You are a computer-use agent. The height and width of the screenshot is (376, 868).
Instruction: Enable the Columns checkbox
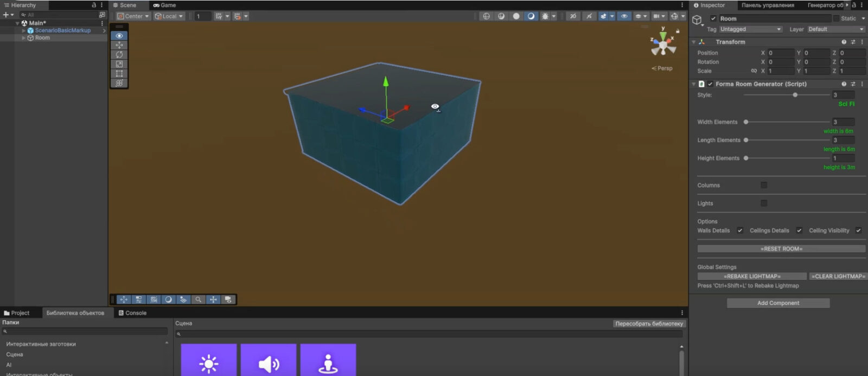[x=764, y=185]
